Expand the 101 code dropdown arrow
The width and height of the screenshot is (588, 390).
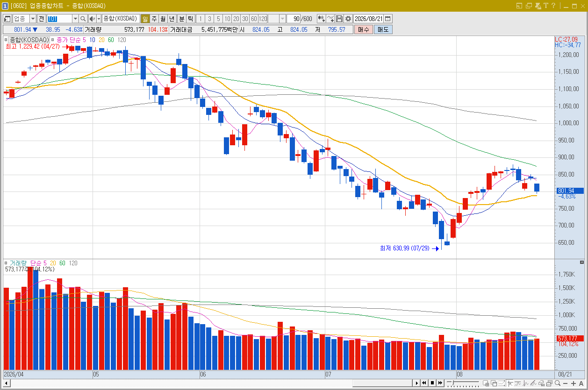(75, 19)
